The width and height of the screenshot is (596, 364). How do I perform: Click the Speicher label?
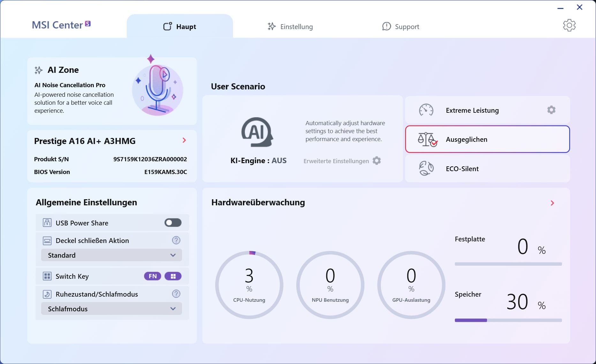[x=468, y=294]
